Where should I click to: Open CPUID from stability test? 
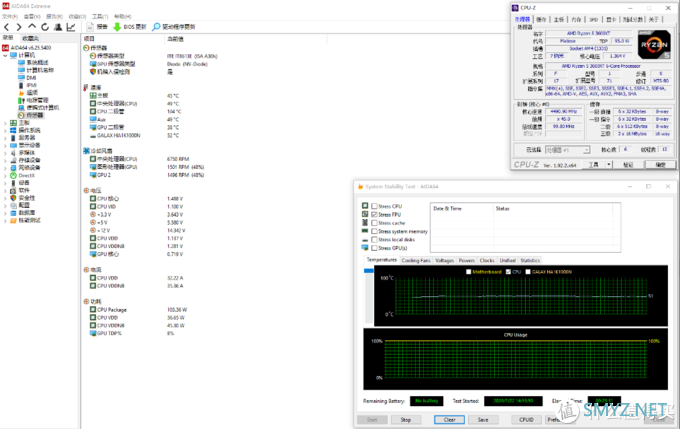tap(526, 419)
